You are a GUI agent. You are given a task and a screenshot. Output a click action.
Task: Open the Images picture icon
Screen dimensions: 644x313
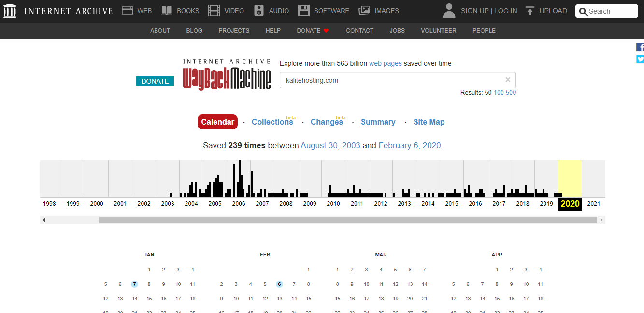point(364,10)
